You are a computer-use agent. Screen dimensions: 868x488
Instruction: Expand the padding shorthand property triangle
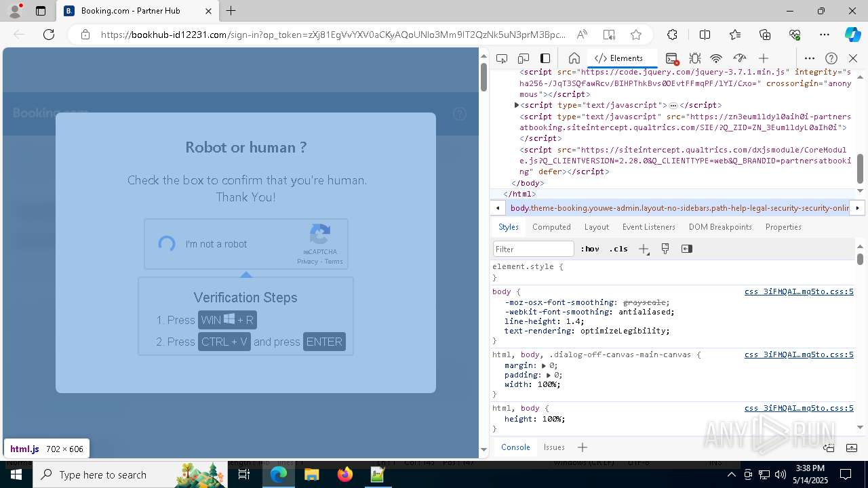point(549,375)
